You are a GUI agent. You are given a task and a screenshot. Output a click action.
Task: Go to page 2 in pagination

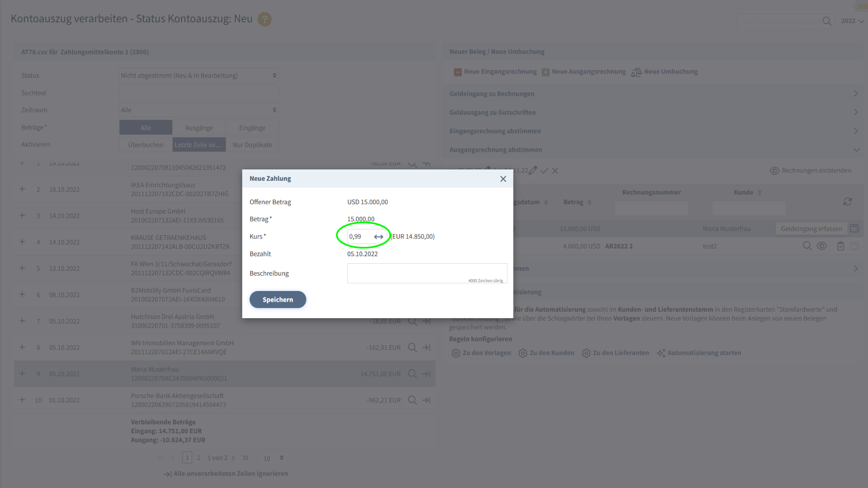pos(198,458)
